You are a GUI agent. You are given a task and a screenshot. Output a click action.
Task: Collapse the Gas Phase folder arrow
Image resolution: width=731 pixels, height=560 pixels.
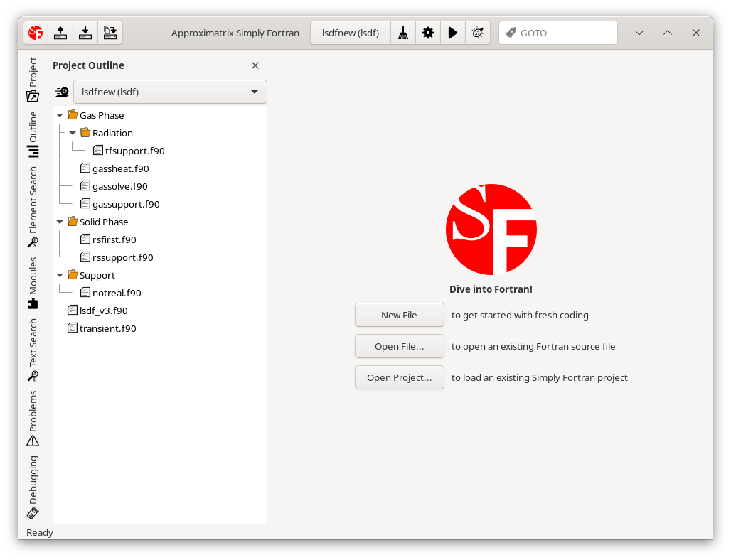[60, 115]
